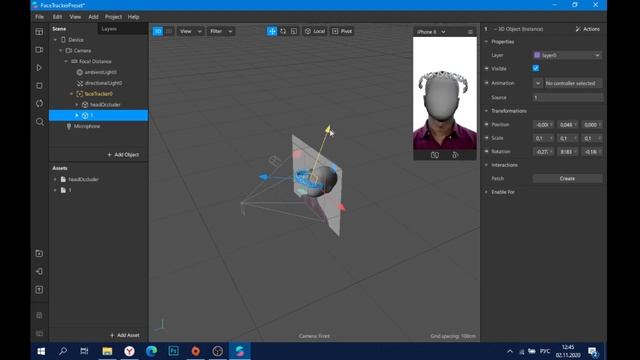
Task: Open the File menu
Action: point(40,17)
